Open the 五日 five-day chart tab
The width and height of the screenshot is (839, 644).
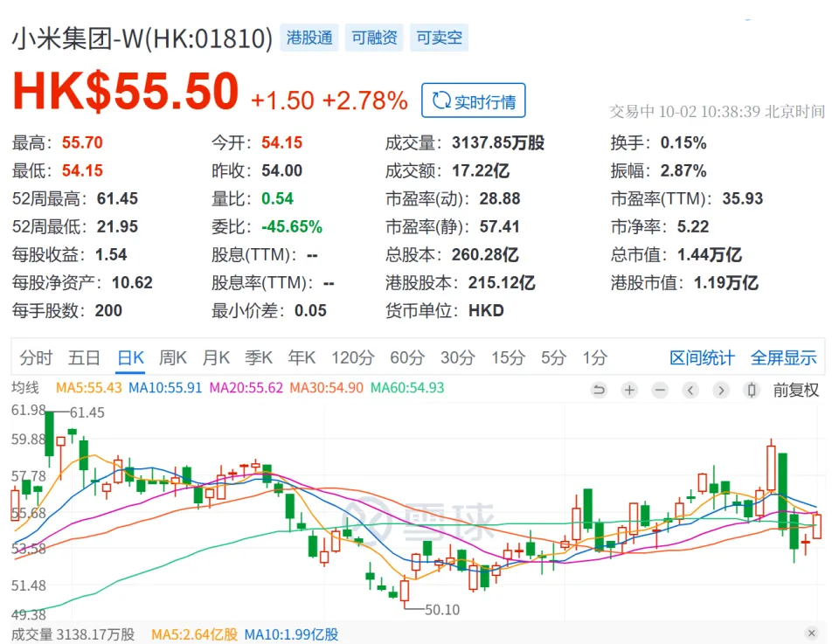(84, 357)
